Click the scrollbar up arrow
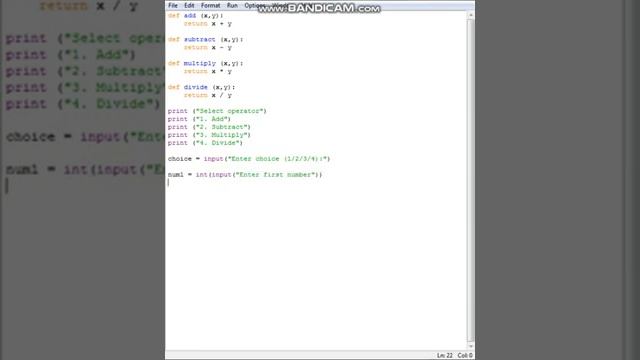This screenshot has height=360, width=640. [471, 15]
